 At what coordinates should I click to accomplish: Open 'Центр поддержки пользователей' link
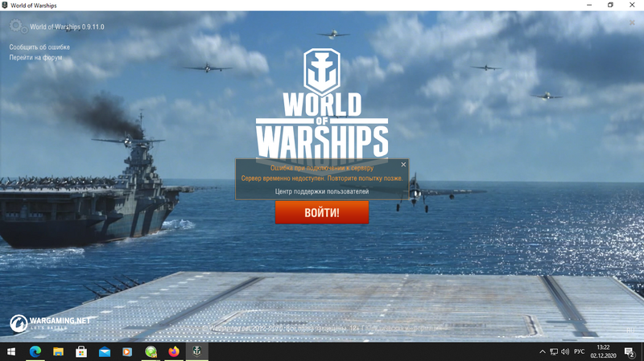coord(322,191)
